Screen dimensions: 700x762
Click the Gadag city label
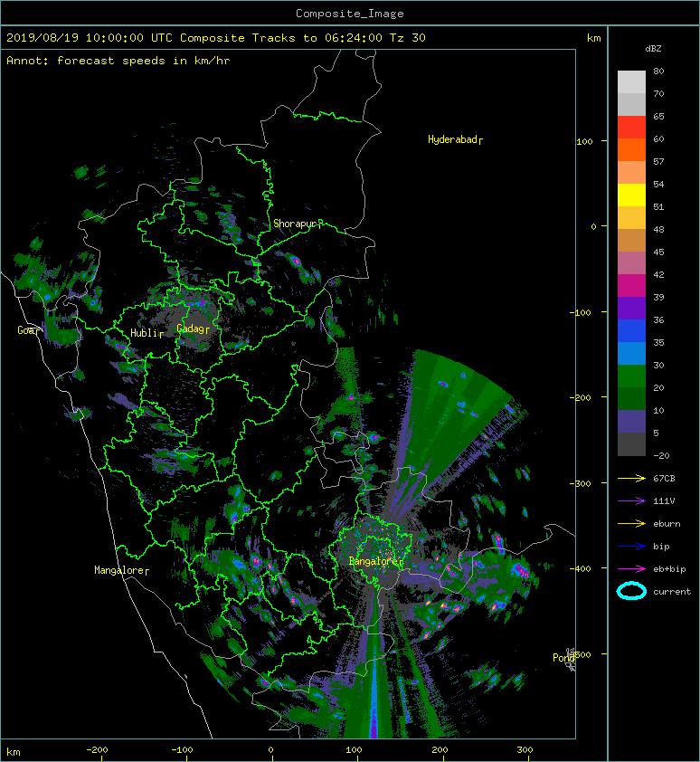[x=193, y=329]
